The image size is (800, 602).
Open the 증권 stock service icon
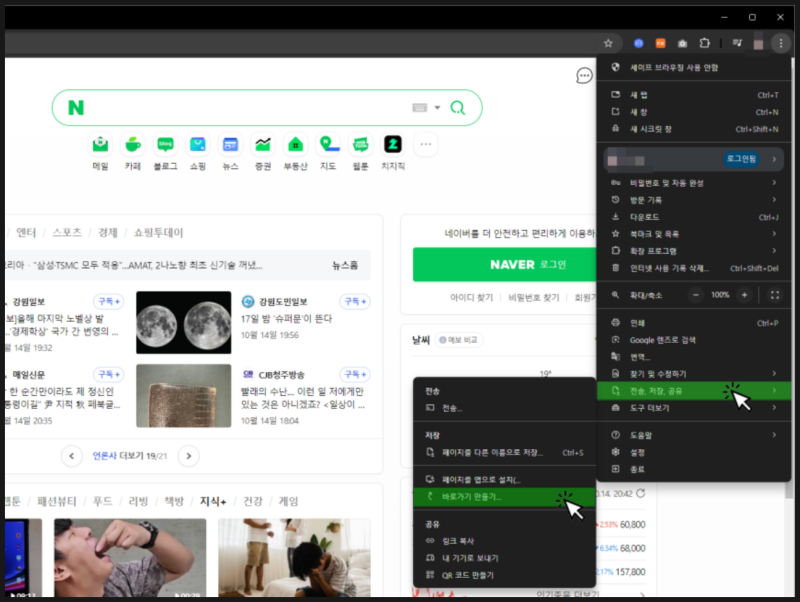(262, 146)
